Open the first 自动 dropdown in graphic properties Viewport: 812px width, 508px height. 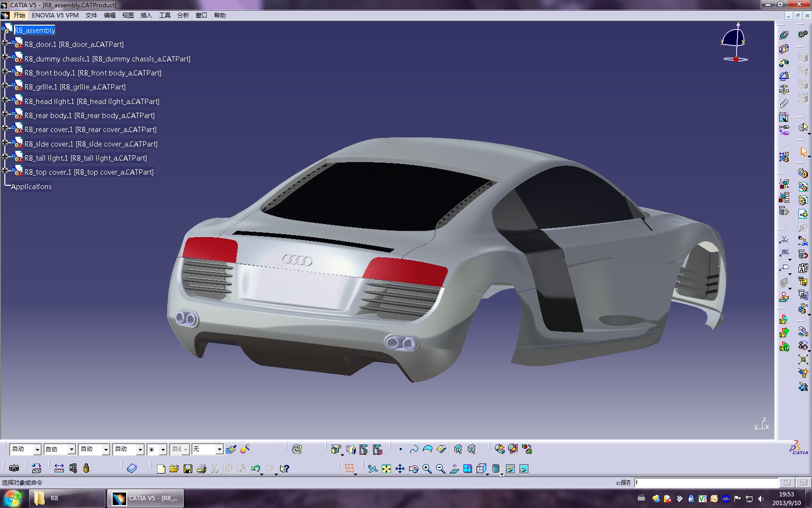[37, 449]
